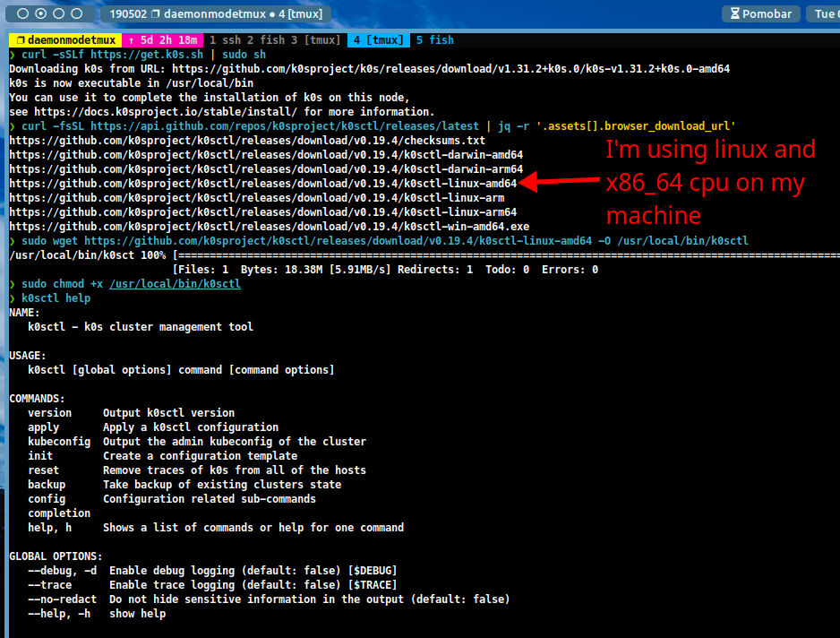Image resolution: width=840 pixels, height=638 pixels.
Task: Click the 'reset' command entry
Action: tap(43, 470)
